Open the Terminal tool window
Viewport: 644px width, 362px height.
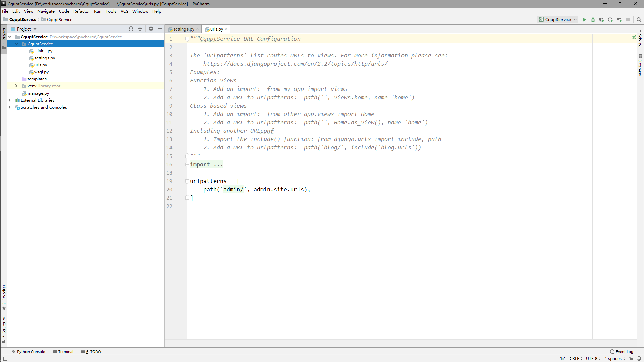click(63, 352)
